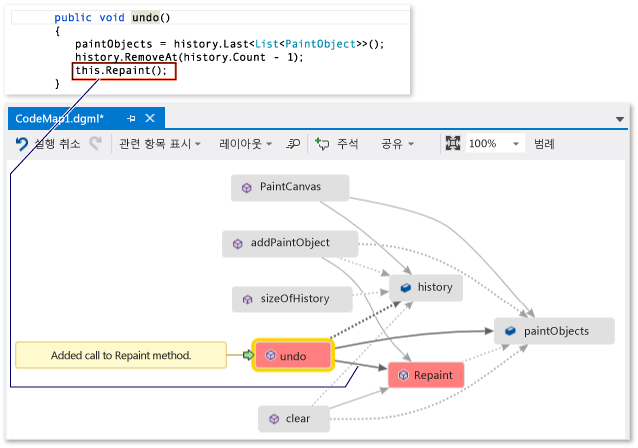Click the 주석 button label
Screen dimensions: 638x448
tap(347, 144)
